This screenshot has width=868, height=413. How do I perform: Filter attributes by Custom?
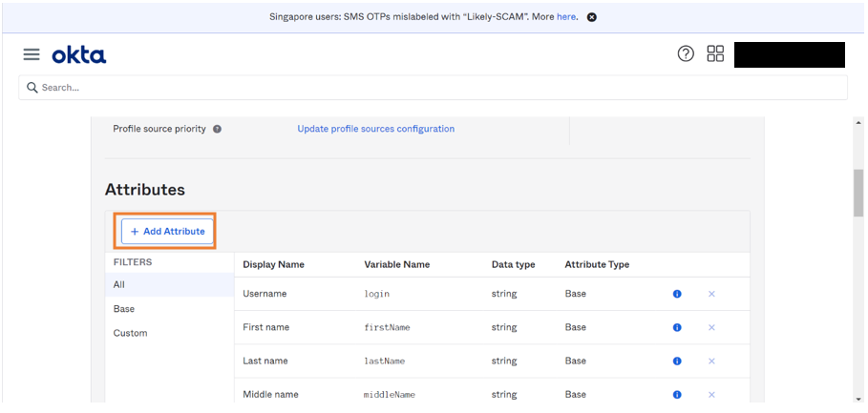click(x=130, y=333)
